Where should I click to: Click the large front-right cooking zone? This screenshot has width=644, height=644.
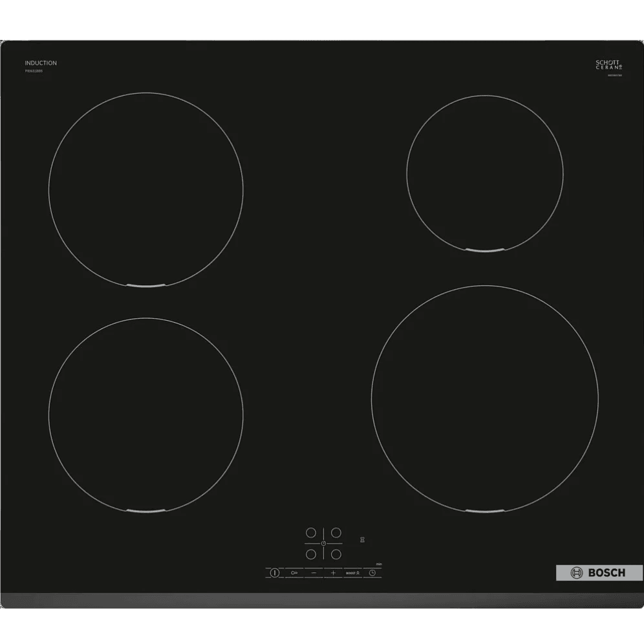tap(485, 399)
